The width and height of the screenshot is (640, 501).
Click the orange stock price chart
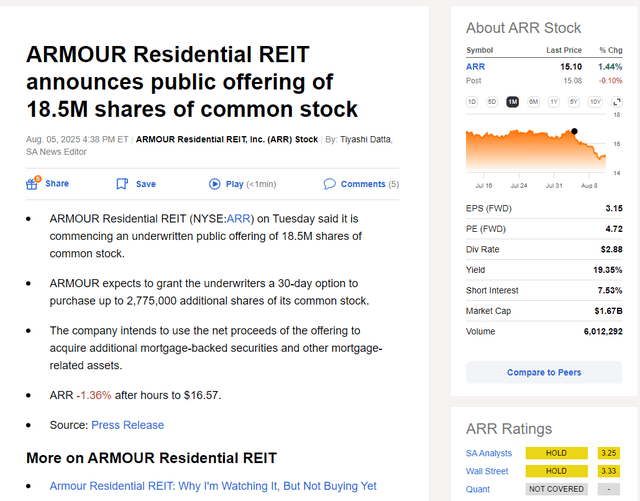536,150
